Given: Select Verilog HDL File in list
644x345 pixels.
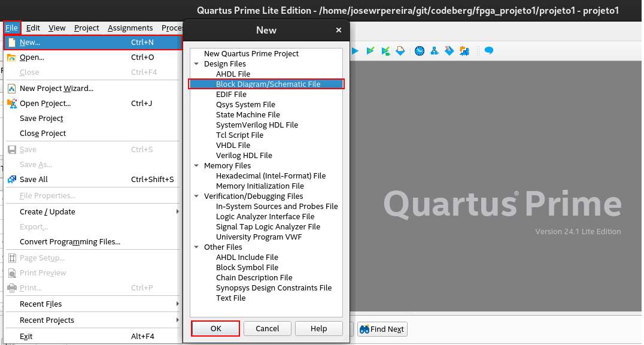Looking at the screenshot, I should click(244, 155).
